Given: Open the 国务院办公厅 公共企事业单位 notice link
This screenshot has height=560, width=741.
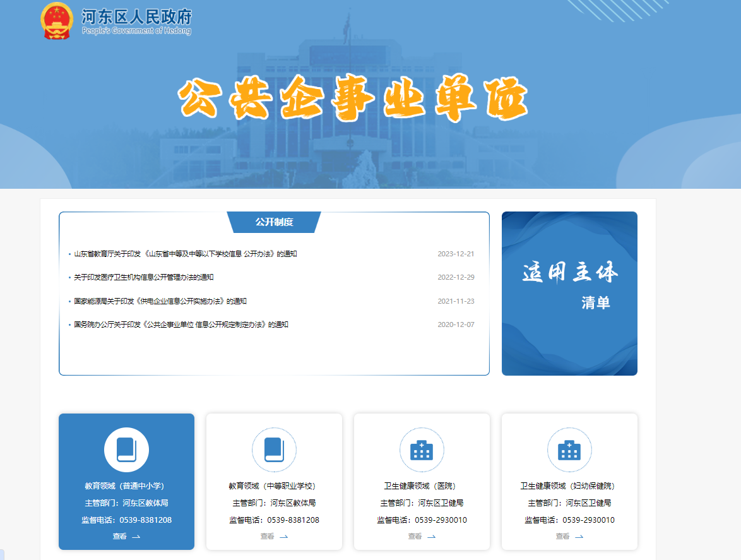Looking at the screenshot, I should 181,325.
